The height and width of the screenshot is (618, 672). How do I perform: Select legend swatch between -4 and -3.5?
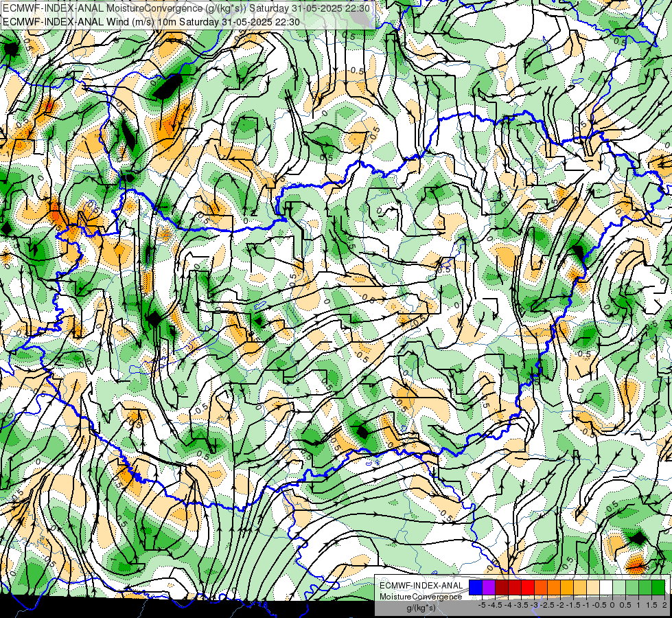click(515, 587)
